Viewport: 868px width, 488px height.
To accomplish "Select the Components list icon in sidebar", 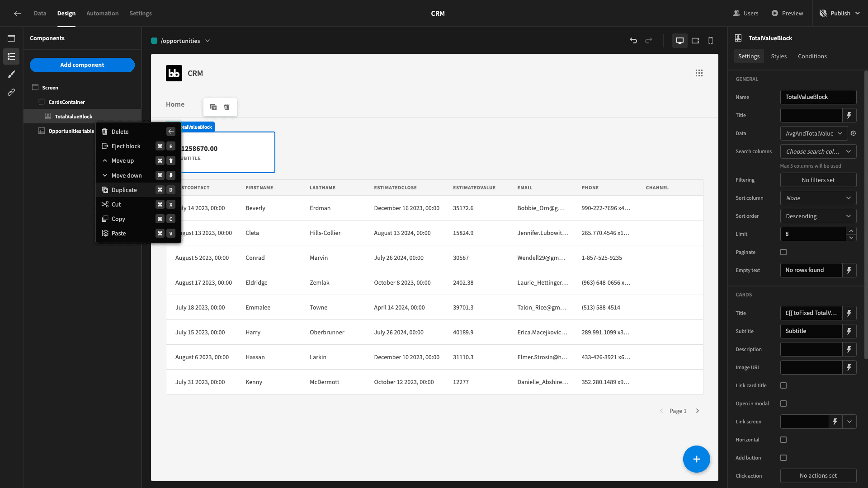I will point(11,56).
